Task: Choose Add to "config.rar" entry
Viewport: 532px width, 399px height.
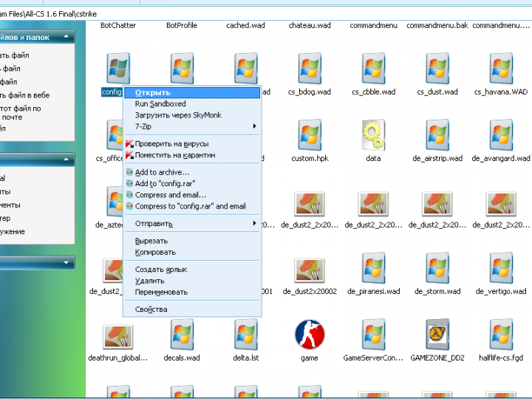Action: 192,183
